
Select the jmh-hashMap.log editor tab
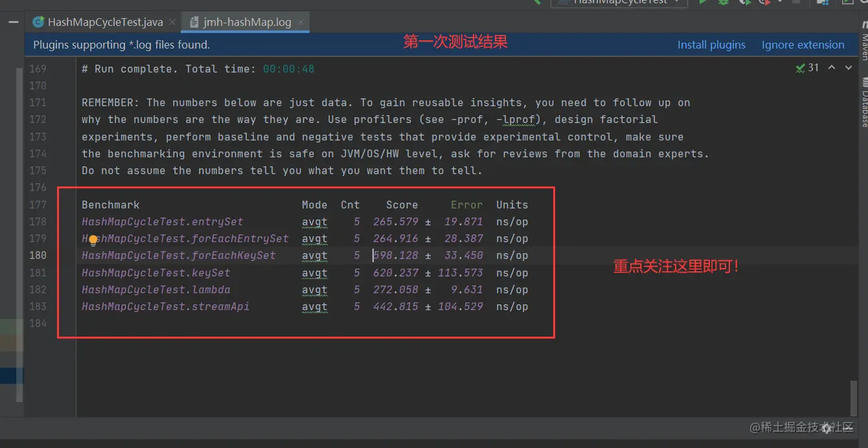pos(246,22)
